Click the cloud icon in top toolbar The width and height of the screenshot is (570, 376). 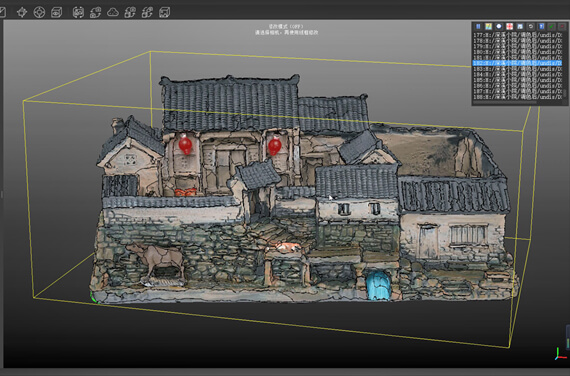[113, 13]
